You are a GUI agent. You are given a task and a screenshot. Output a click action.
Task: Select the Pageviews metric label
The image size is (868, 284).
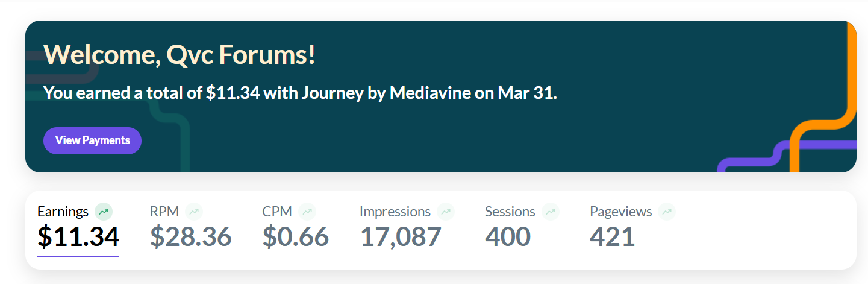point(620,212)
